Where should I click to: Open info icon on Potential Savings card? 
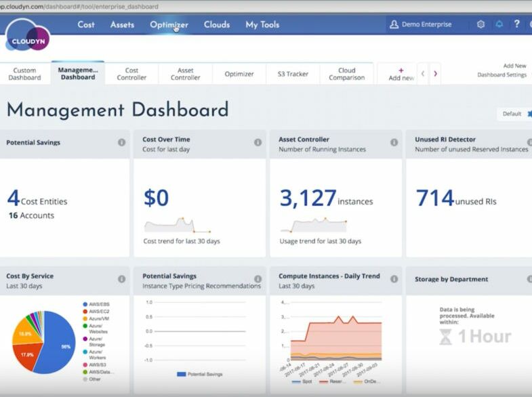pyautogui.click(x=121, y=142)
